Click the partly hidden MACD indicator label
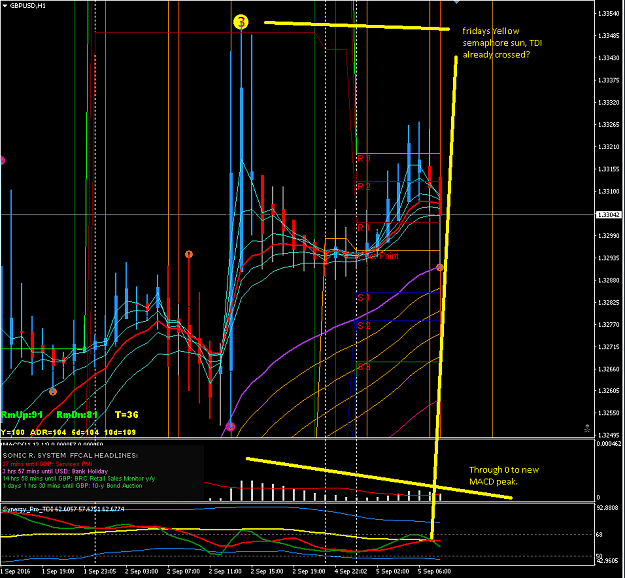The image size is (625, 578). click(x=53, y=444)
